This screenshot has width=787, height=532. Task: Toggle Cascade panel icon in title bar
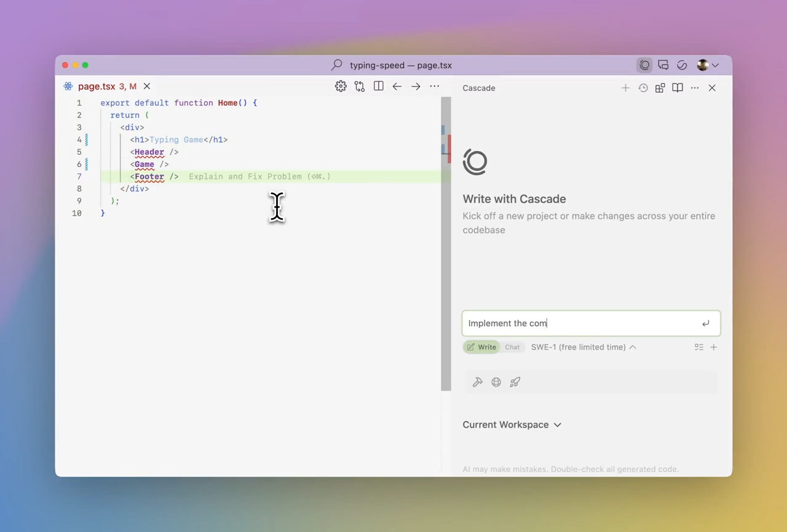[x=644, y=65]
